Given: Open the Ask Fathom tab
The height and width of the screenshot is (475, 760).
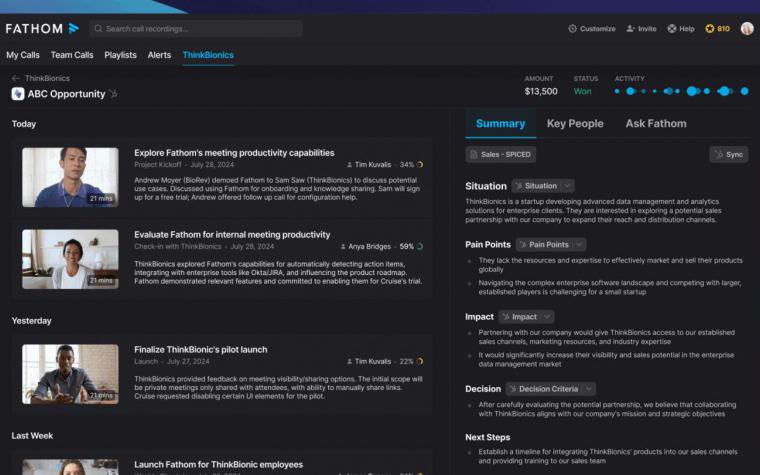Looking at the screenshot, I should tap(656, 124).
